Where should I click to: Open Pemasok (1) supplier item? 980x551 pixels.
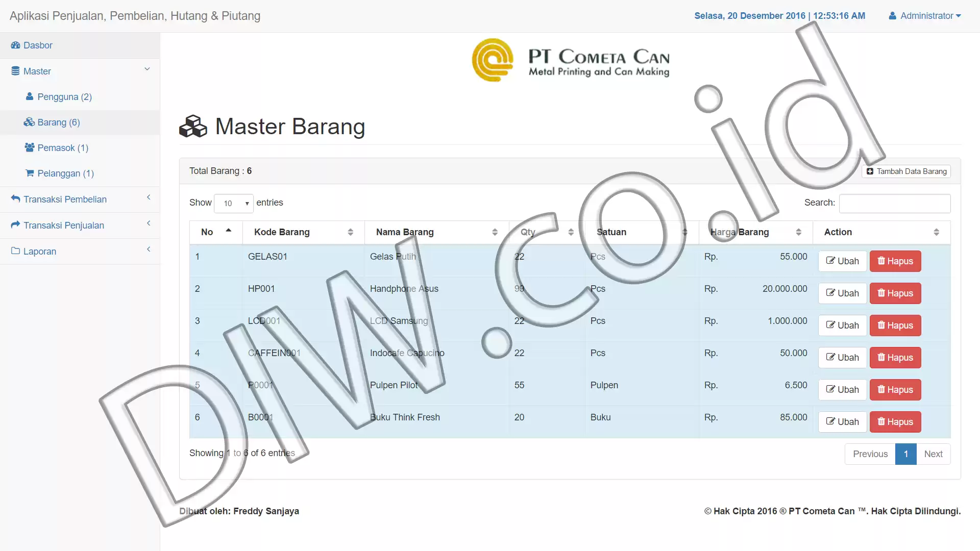[x=57, y=148]
